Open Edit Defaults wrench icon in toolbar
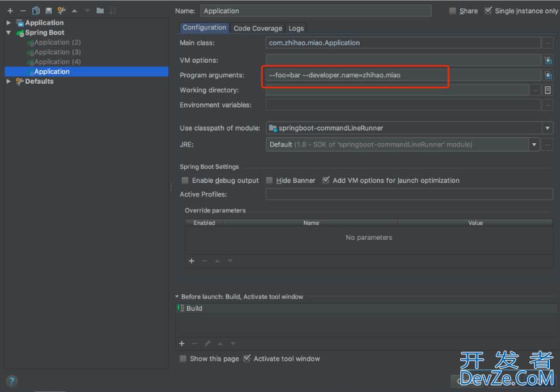Image resolution: width=560 pixels, height=392 pixels. (61, 11)
